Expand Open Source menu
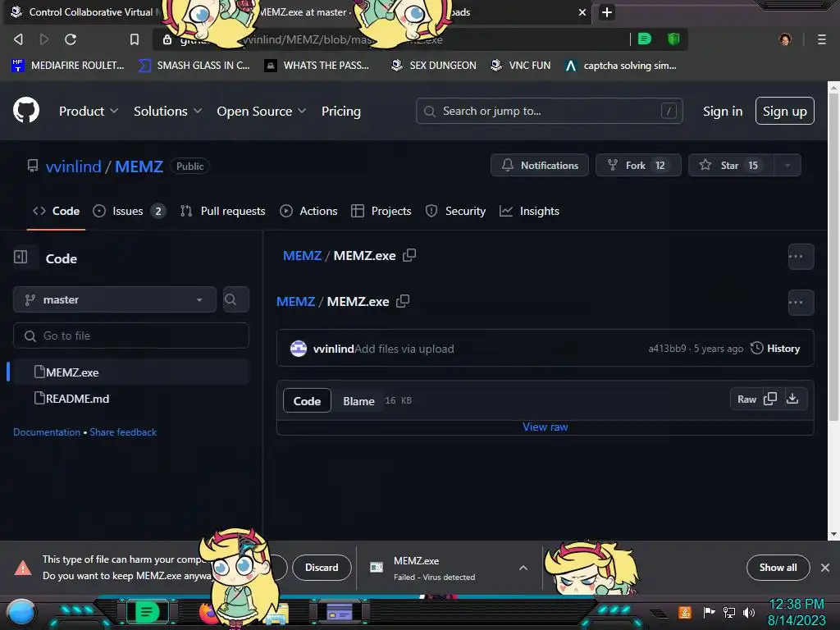Image resolution: width=840 pixels, height=630 pixels. coord(262,111)
